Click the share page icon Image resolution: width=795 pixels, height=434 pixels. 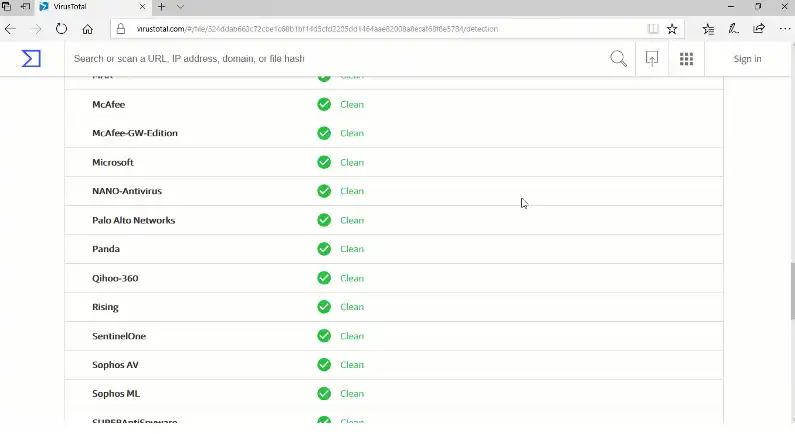coord(759,28)
